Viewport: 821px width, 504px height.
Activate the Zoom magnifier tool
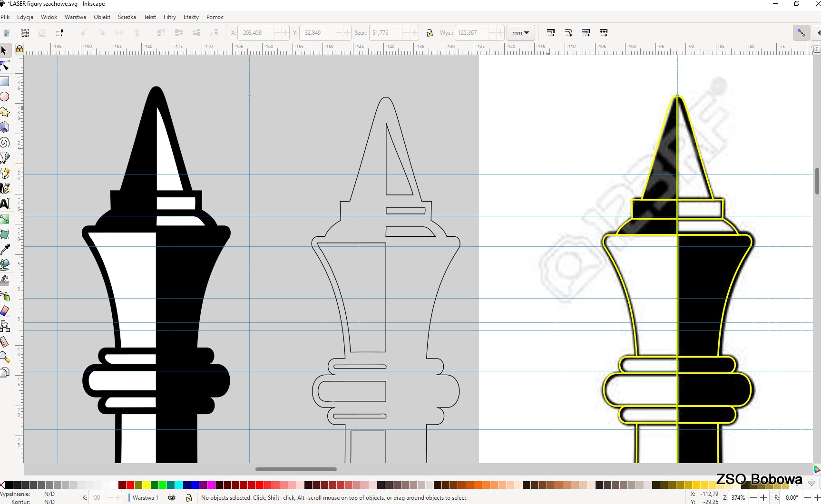5,357
